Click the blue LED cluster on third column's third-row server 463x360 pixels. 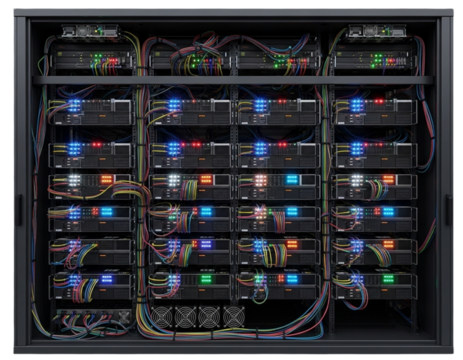[x=260, y=148]
